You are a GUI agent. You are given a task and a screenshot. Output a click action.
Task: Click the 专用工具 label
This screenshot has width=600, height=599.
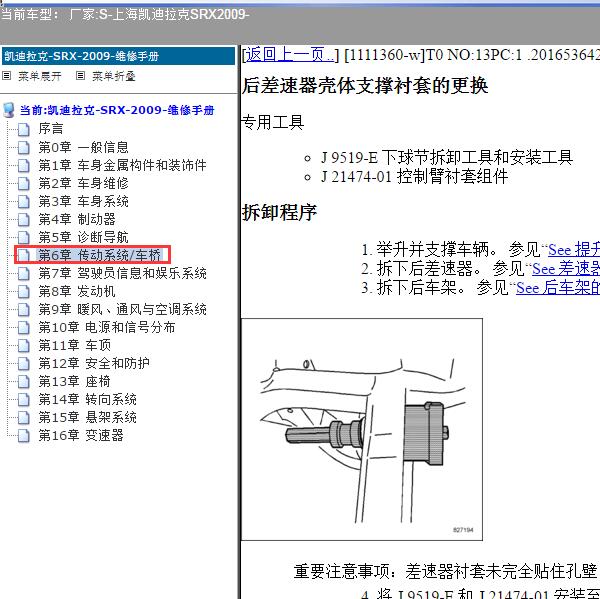[x=273, y=122]
